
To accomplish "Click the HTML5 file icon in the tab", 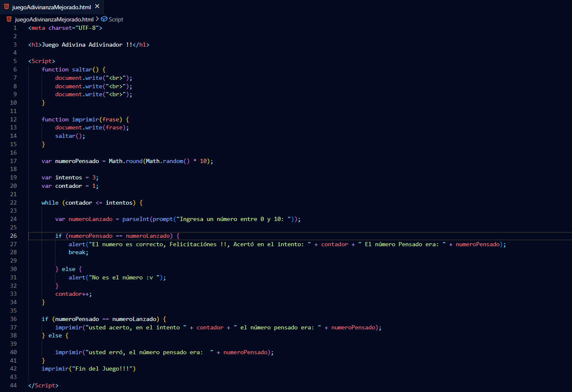I will 6,7.
